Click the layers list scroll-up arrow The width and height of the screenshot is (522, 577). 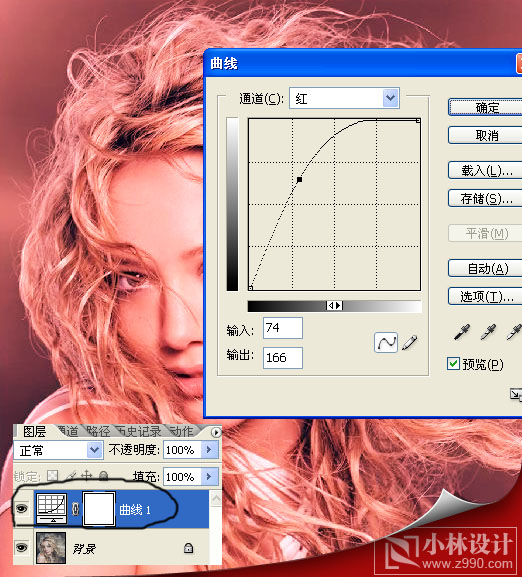(216, 499)
